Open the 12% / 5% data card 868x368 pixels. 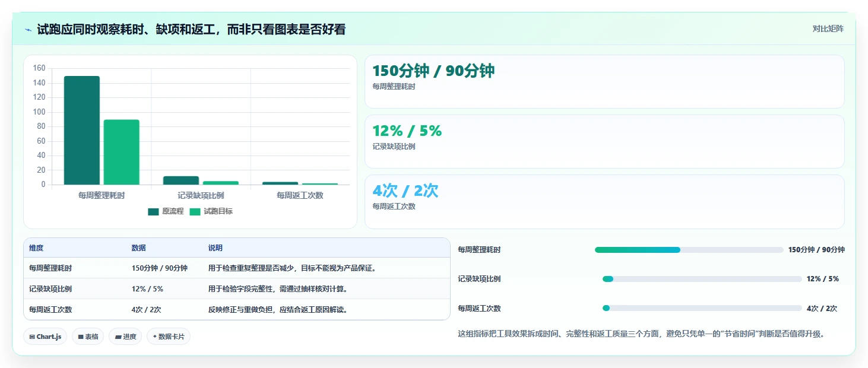[x=604, y=142]
